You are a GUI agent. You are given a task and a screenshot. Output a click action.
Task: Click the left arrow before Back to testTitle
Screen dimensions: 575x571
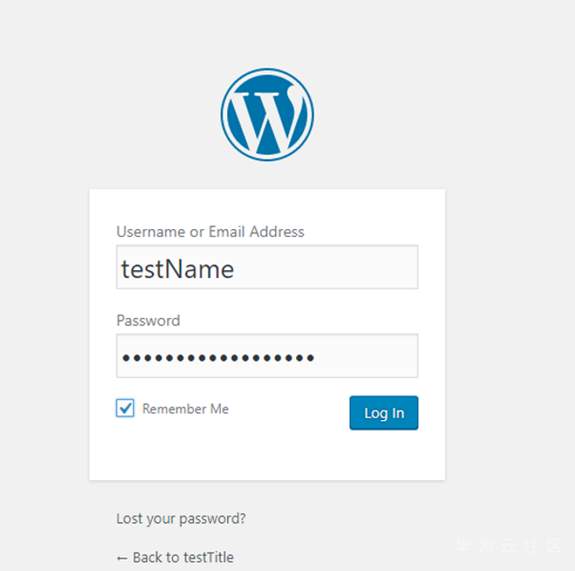pyautogui.click(x=122, y=558)
